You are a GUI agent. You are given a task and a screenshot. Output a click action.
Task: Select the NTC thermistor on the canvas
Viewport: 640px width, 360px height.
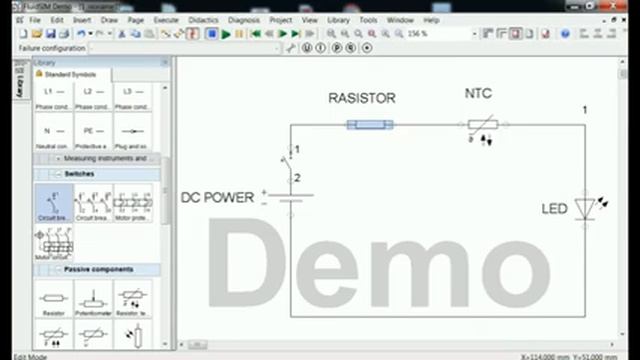[483, 124]
